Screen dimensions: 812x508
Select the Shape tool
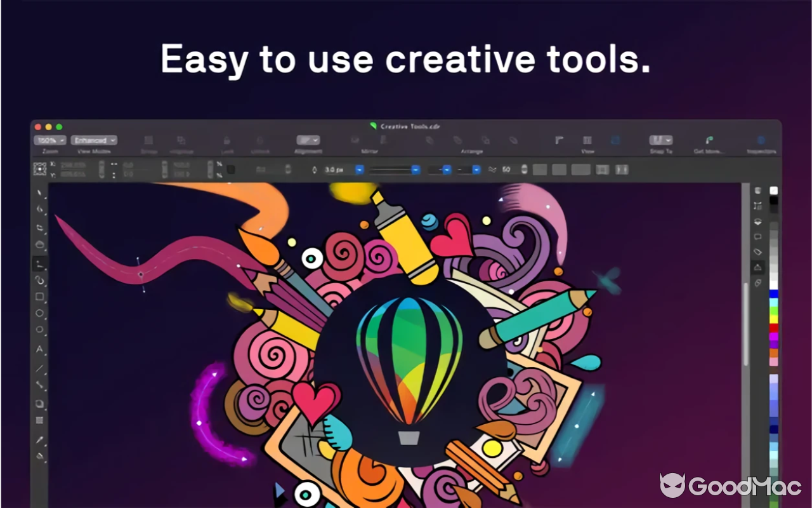coord(39,210)
